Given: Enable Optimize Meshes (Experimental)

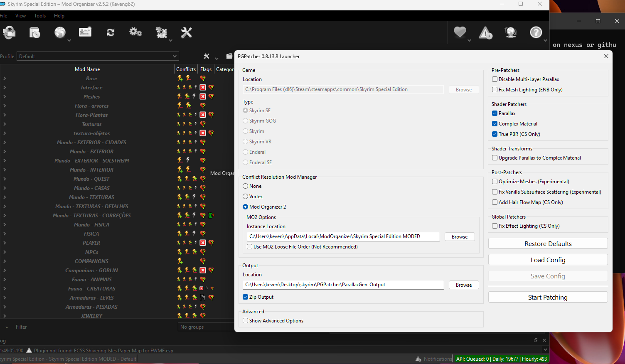Looking at the screenshot, I should pos(495,182).
